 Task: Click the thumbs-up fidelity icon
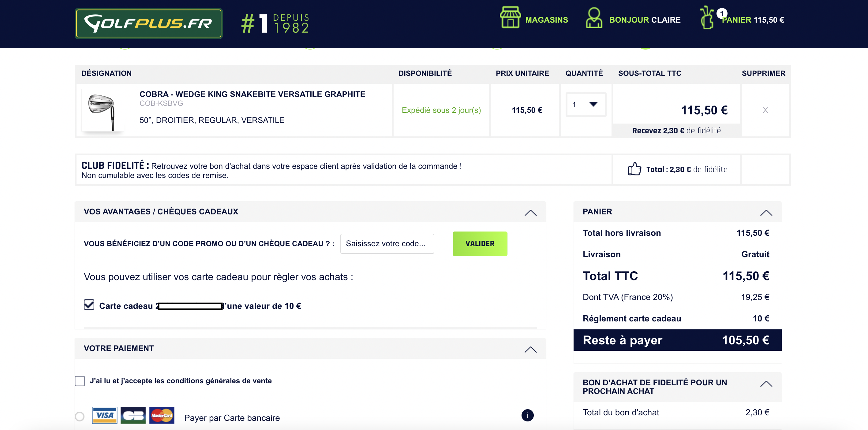634,169
